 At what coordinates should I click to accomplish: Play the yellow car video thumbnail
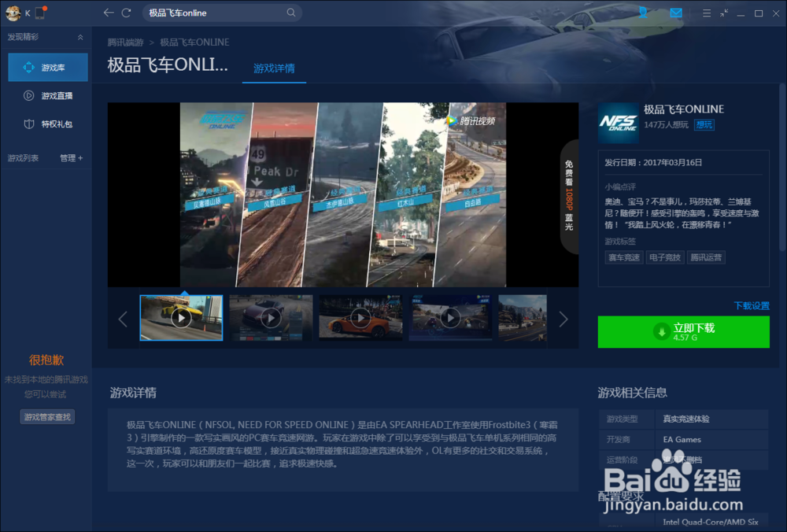(181, 318)
